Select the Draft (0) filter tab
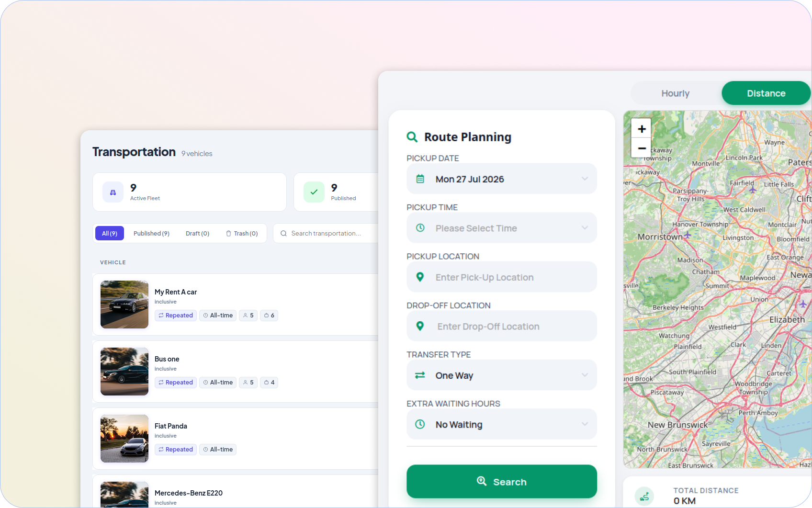Screen dimensions: 812x508 [x=197, y=234]
